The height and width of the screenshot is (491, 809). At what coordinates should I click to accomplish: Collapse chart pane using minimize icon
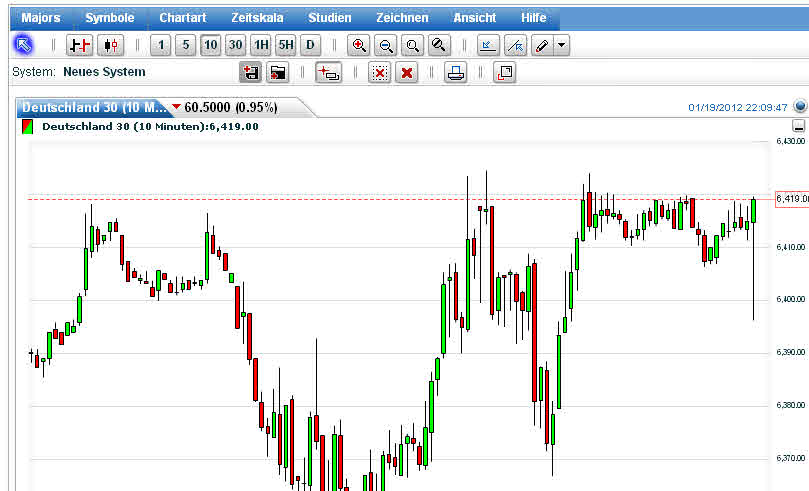point(798,125)
